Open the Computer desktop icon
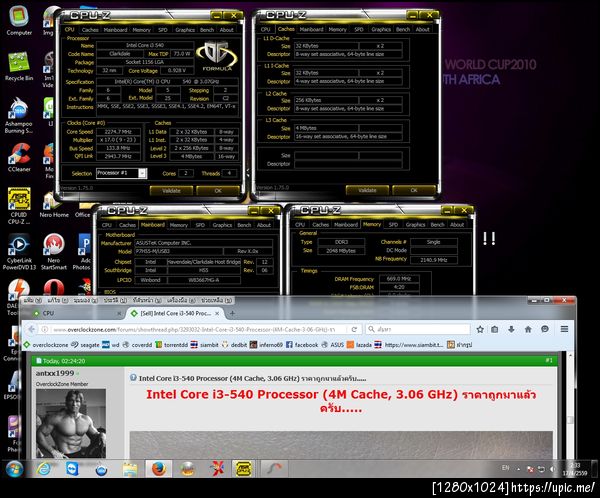The height and width of the screenshot is (498, 600). pyautogui.click(x=19, y=21)
